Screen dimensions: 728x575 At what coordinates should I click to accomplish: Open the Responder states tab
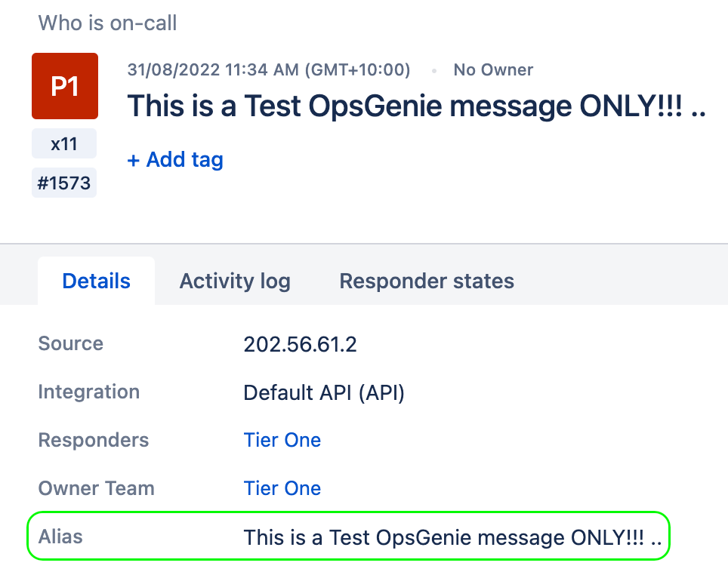pyautogui.click(x=427, y=281)
